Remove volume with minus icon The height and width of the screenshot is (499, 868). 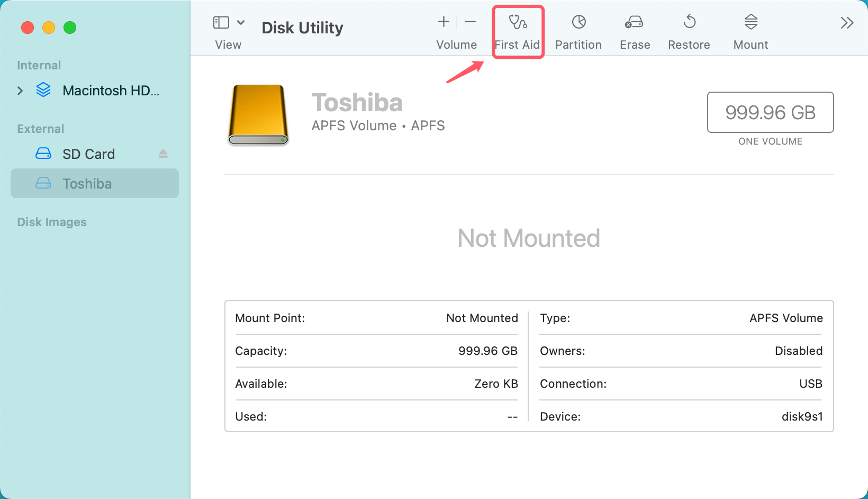pos(470,22)
